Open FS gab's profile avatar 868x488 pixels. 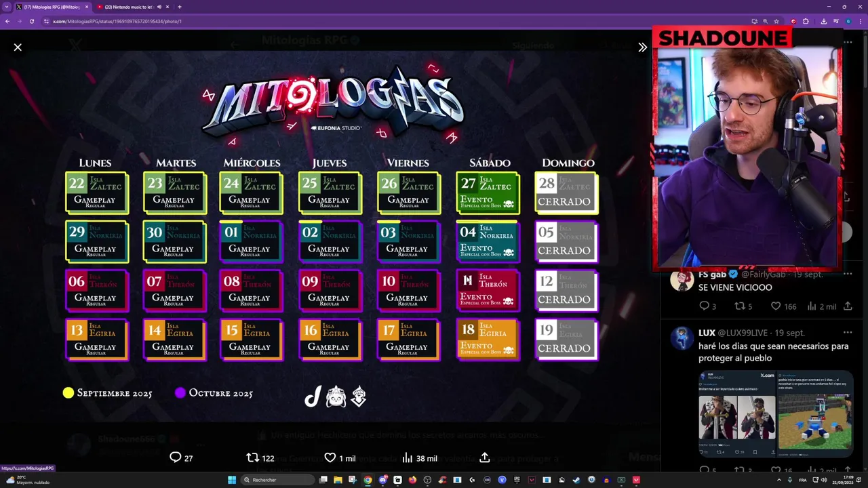(682, 279)
